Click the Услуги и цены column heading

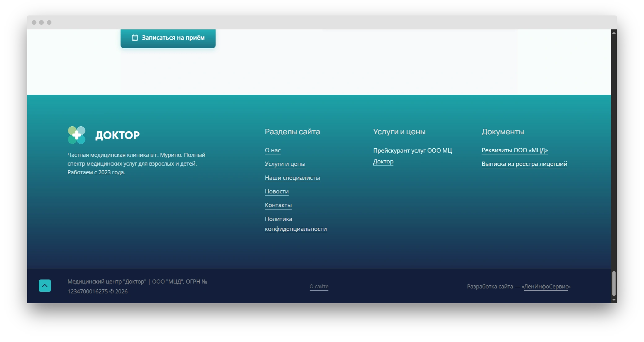pos(399,132)
